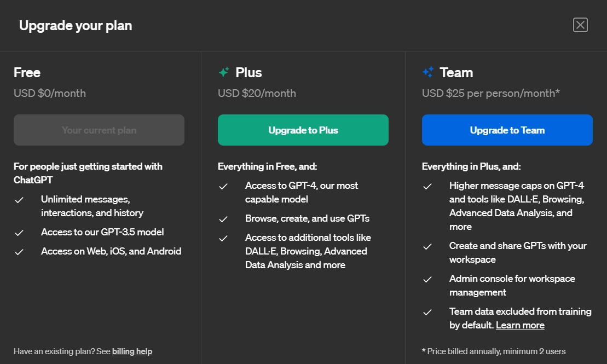
Task: Click the Access to our GPT-3.5 model text
Action: tap(102, 232)
